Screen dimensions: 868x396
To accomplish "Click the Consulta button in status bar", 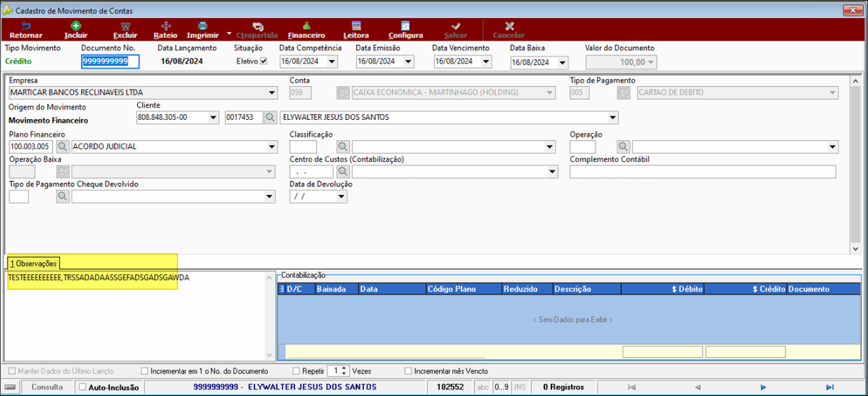I will pyautogui.click(x=47, y=387).
